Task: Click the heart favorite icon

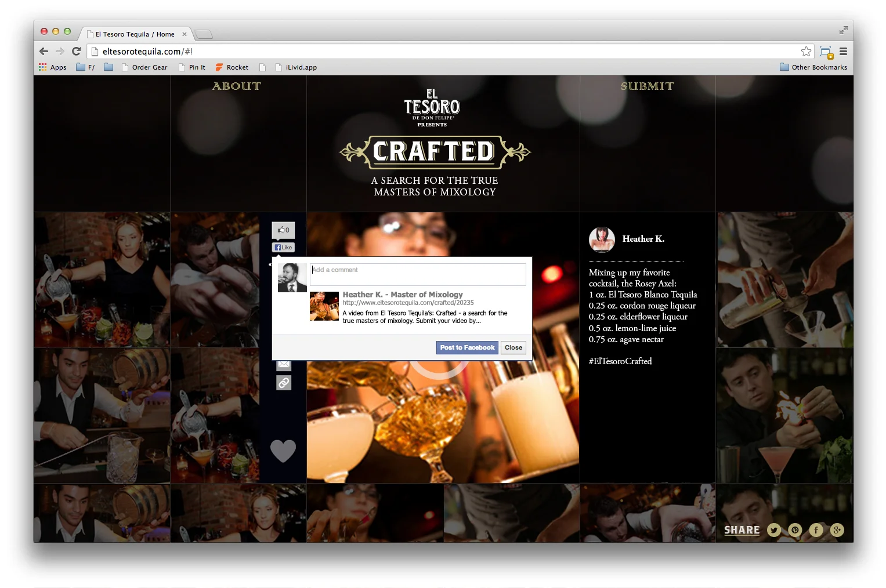Action: (x=283, y=451)
